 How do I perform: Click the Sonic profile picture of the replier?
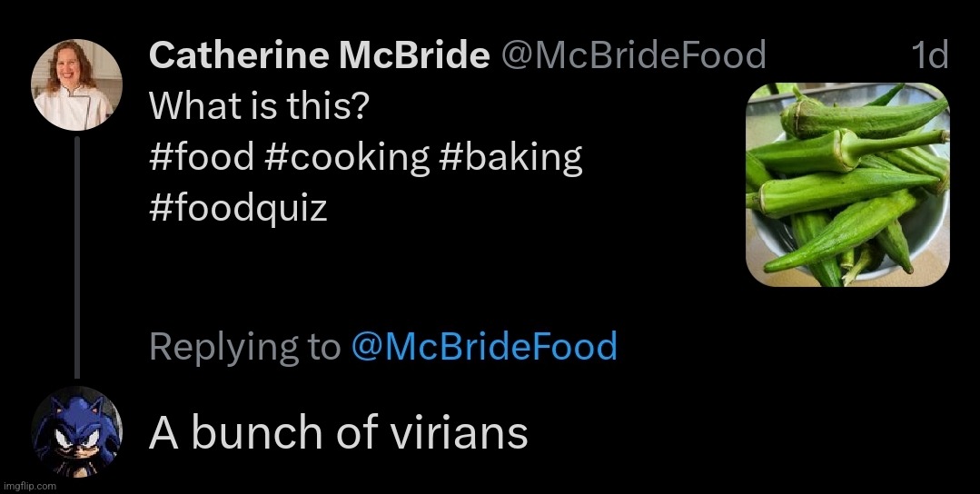tap(76, 430)
